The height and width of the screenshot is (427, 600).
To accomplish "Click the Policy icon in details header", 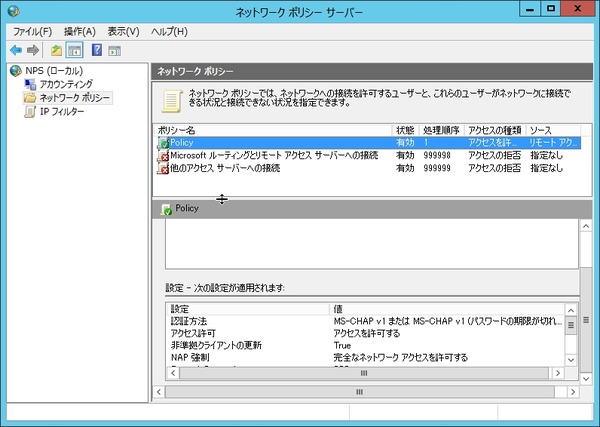I will (166, 209).
